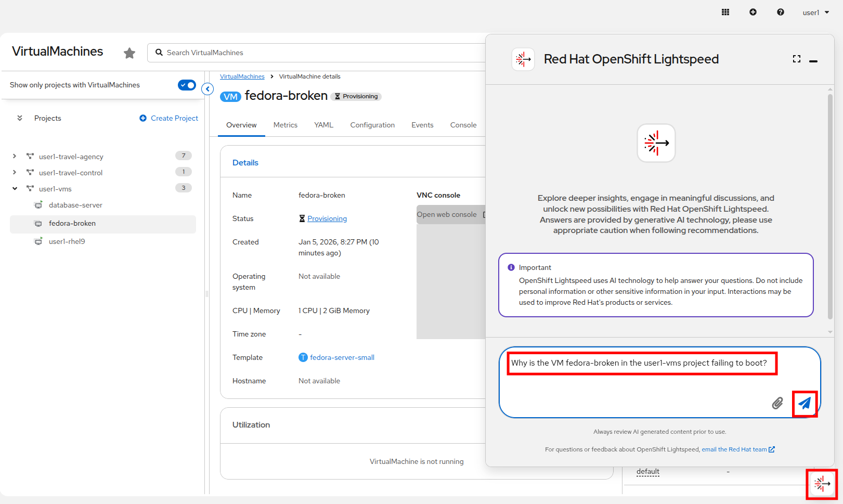
Task: Click the plus import icon in header
Action: click(x=753, y=12)
